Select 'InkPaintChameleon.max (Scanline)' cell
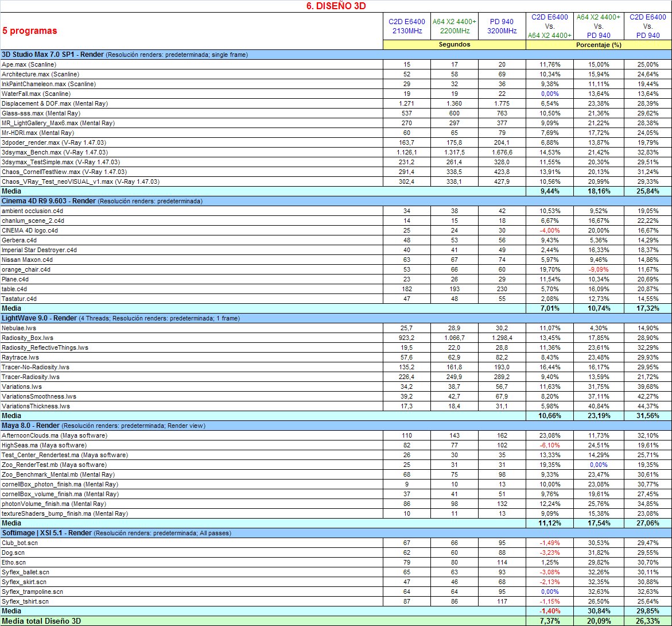Screen dimensions: 672x626 pos(48,84)
